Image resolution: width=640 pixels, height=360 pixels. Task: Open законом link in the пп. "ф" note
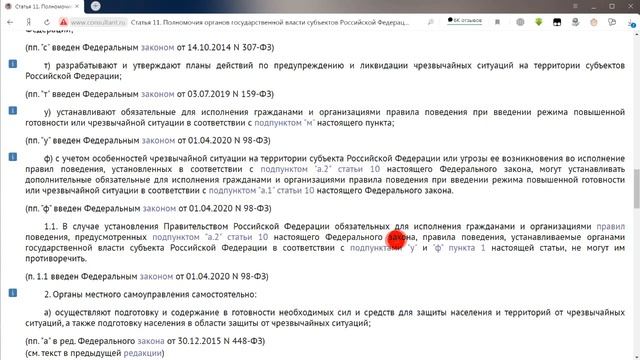click(159, 209)
